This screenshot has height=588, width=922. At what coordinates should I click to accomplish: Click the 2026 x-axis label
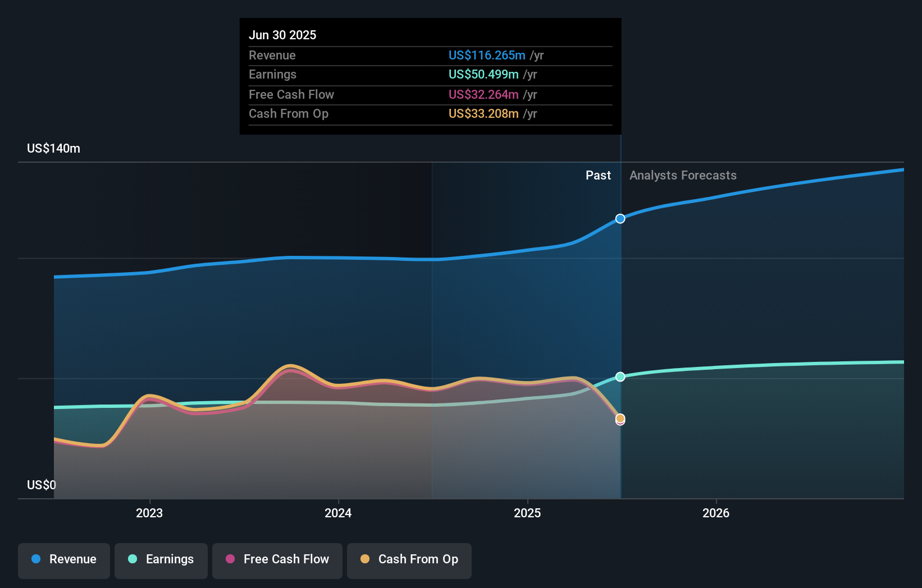click(716, 513)
